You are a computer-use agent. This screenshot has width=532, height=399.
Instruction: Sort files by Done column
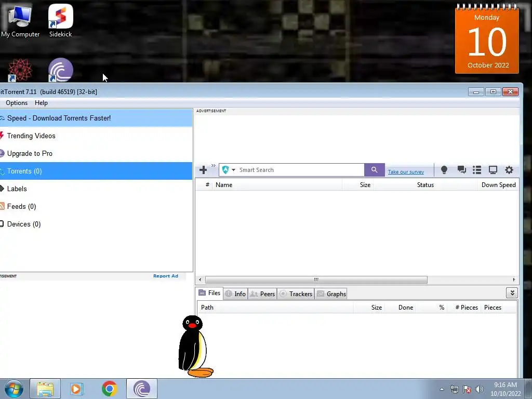coord(401,308)
